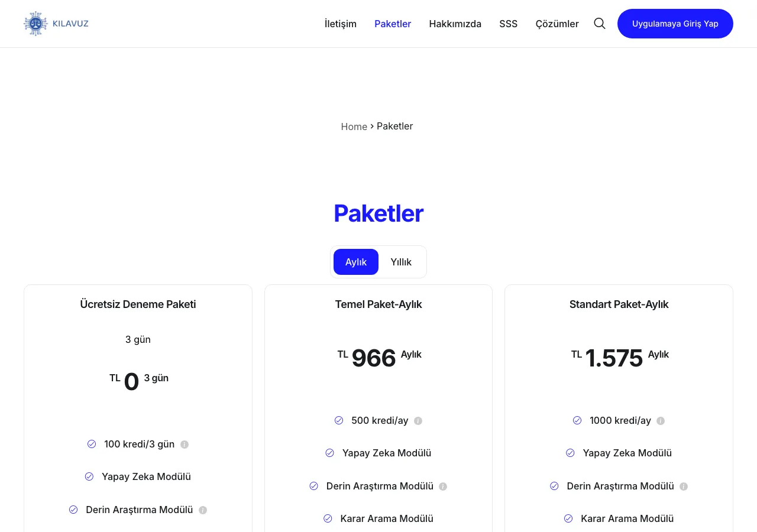Click the Kılavuz scales logo
Screen dimensions: 757x532
pos(35,24)
